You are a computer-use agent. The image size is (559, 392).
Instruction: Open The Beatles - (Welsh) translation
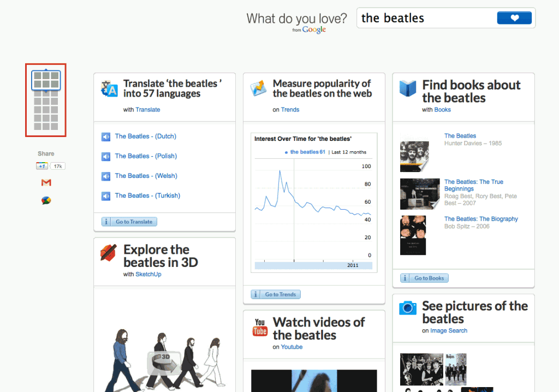146,176
